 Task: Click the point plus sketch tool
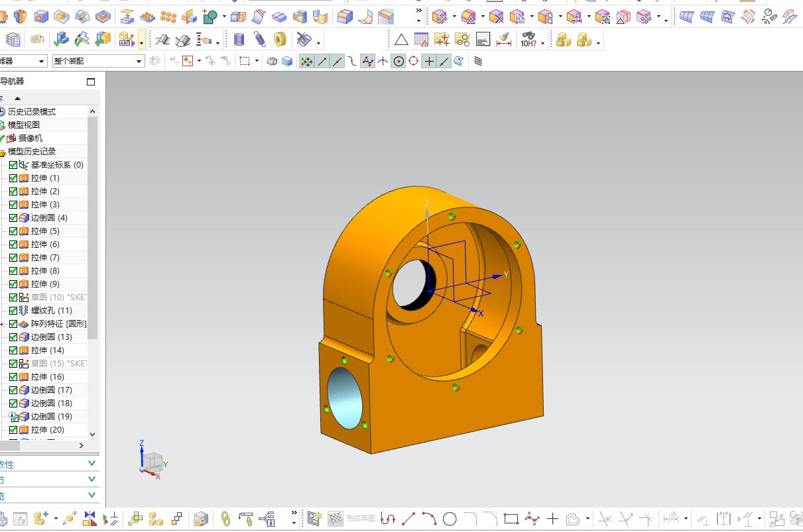pyautogui.click(x=552, y=518)
